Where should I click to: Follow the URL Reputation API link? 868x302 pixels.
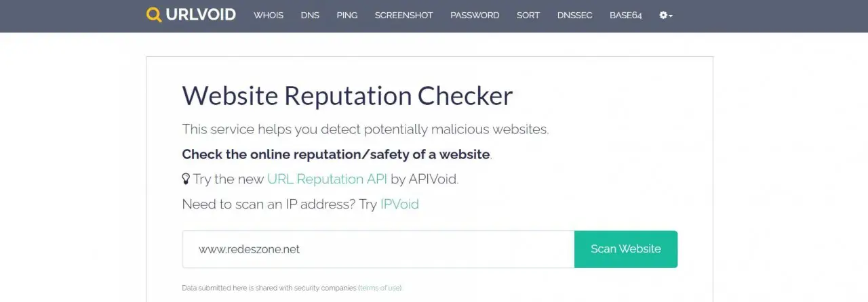click(x=327, y=179)
